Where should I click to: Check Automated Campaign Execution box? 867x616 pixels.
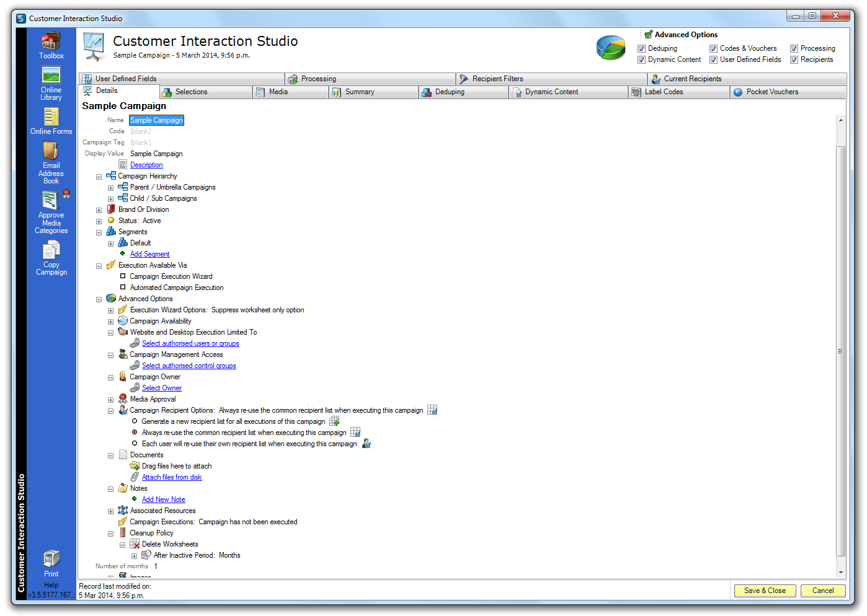pos(123,288)
